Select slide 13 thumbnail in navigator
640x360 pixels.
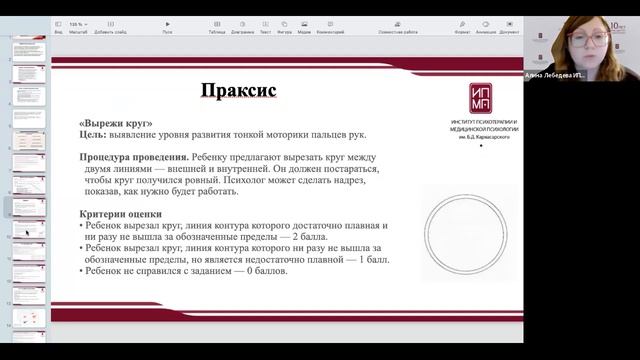[x=29, y=296]
